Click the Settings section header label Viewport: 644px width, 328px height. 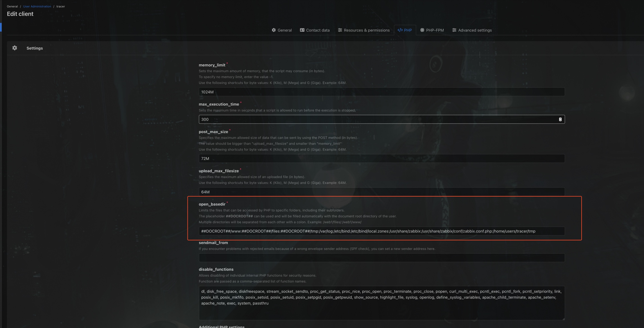[35, 48]
